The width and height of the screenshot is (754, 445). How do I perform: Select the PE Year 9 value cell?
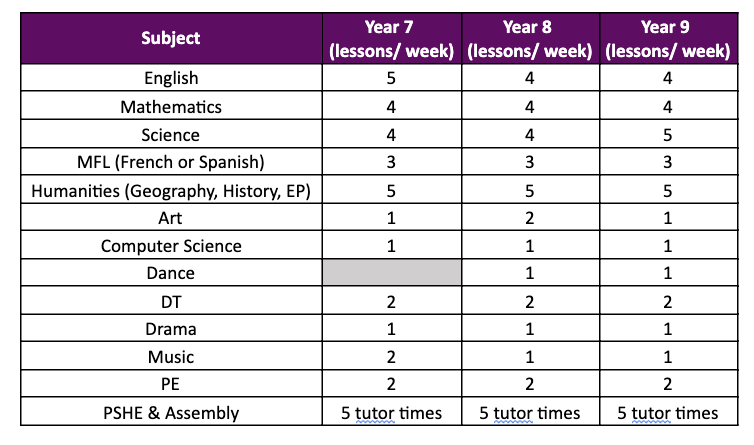tap(668, 384)
